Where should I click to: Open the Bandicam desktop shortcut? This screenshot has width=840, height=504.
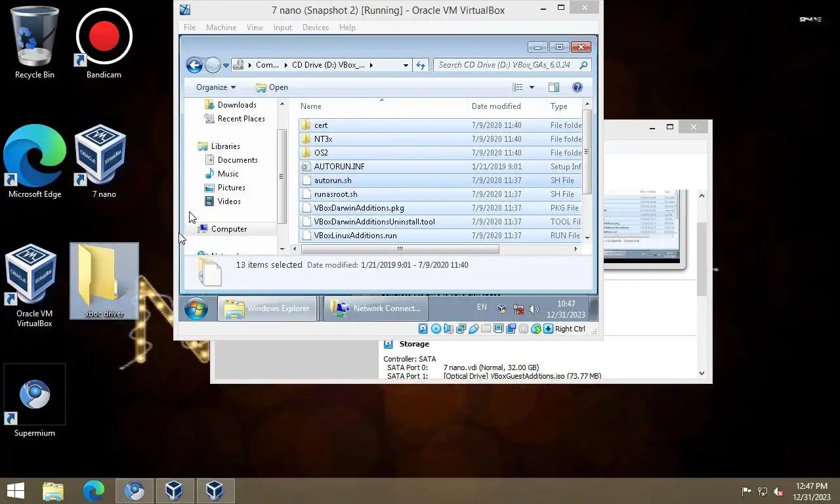tap(104, 43)
